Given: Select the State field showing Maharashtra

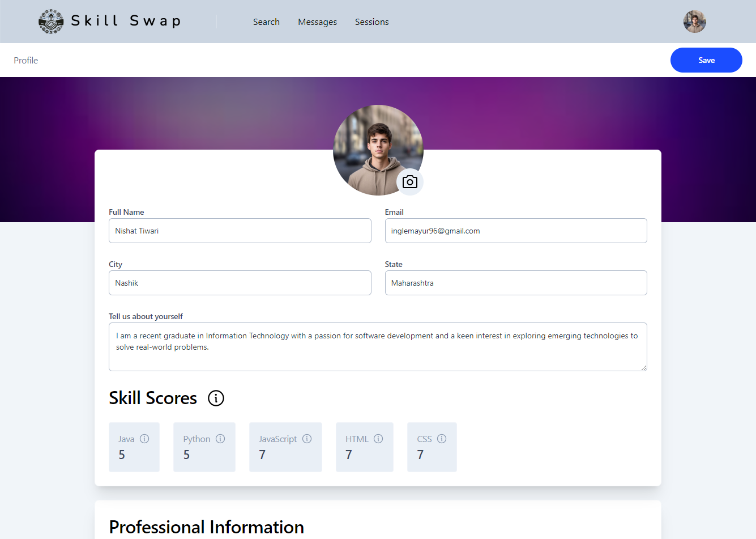Looking at the screenshot, I should click(x=515, y=282).
